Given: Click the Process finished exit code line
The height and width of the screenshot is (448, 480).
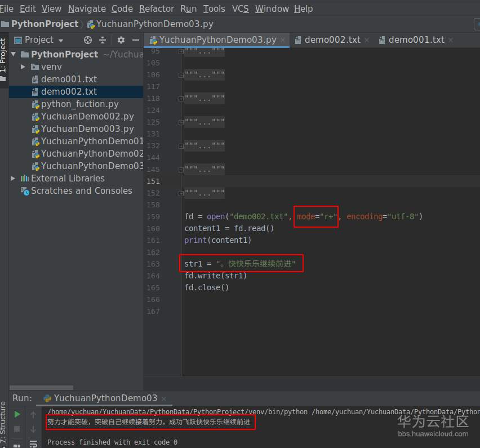Looking at the screenshot, I should pos(112,442).
